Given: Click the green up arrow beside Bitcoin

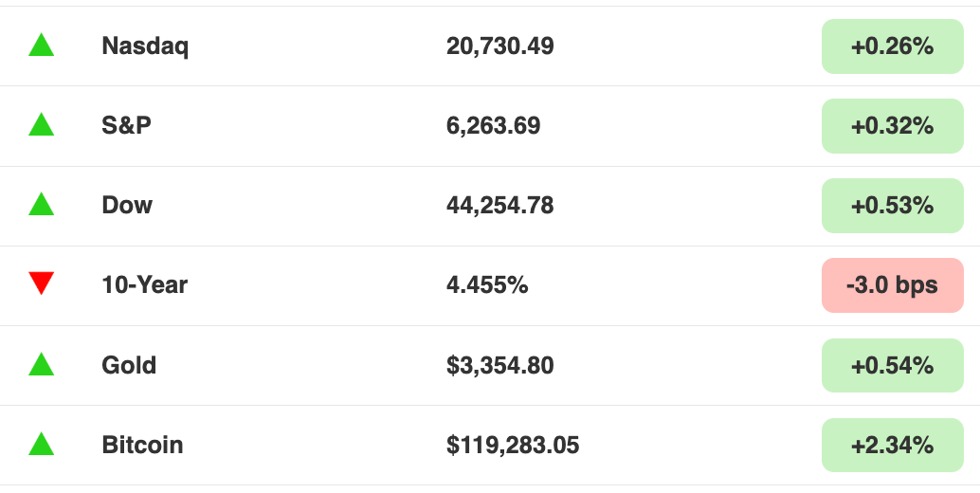Looking at the screenshot, I should click(x=42, y=444).
